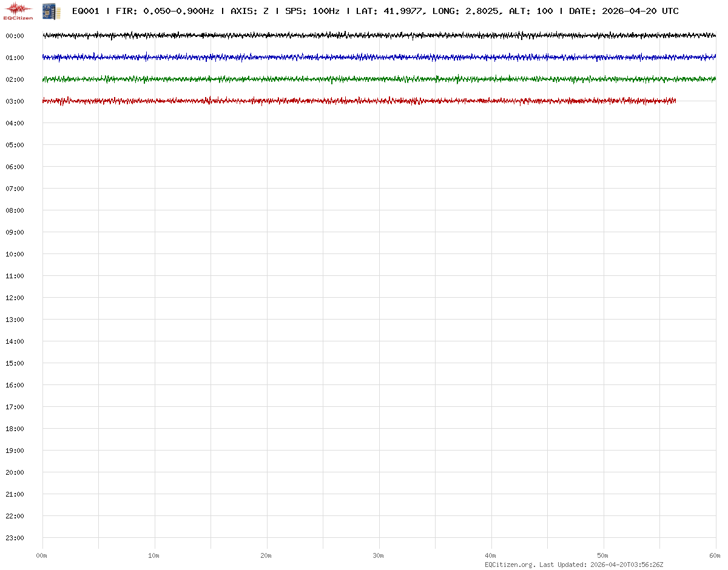The image size is (728, 570).
Task: Click the EQ001 station name in header
Action: [86, 12]
